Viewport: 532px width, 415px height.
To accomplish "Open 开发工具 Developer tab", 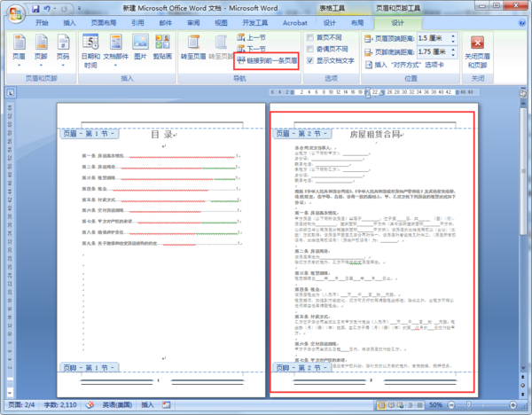I will pyautogui.click(x=255, y=23).
